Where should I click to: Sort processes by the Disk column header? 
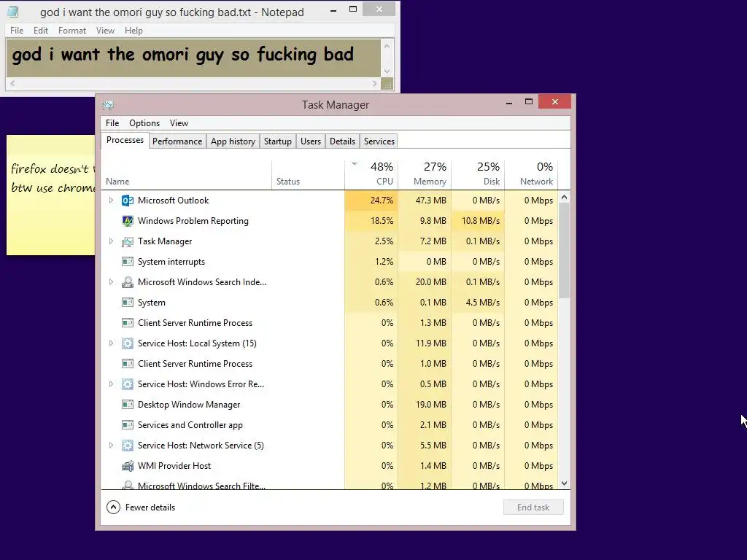pyautogui.click(x=478, y=175)
